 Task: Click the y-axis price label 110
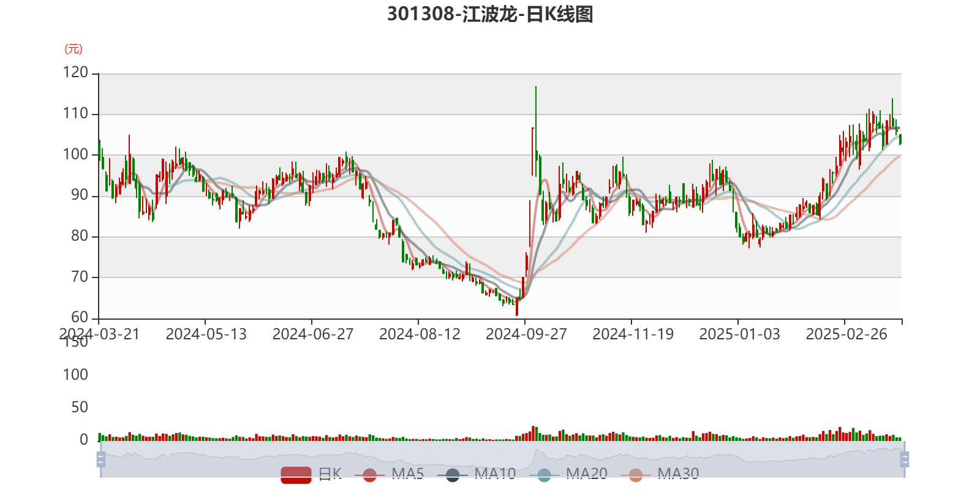(x=75, y=114)
